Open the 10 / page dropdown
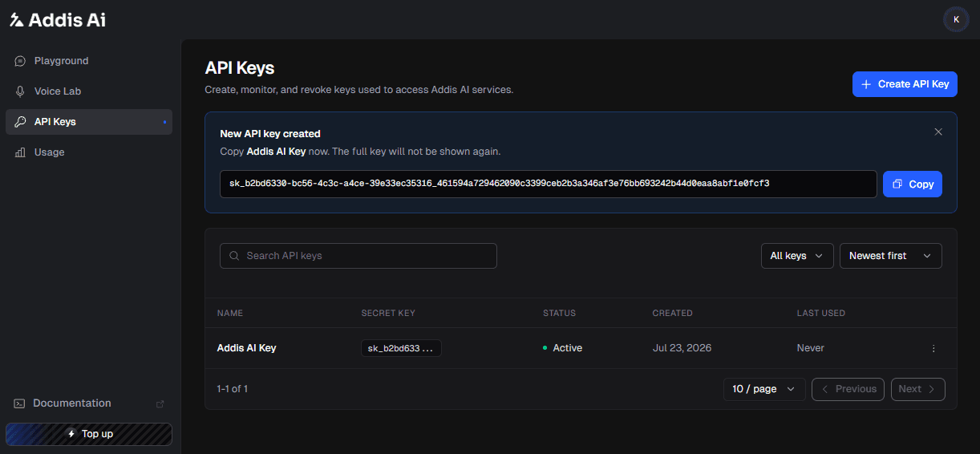Viewport: 980px width, 454px height. click(x=764, y=389)
